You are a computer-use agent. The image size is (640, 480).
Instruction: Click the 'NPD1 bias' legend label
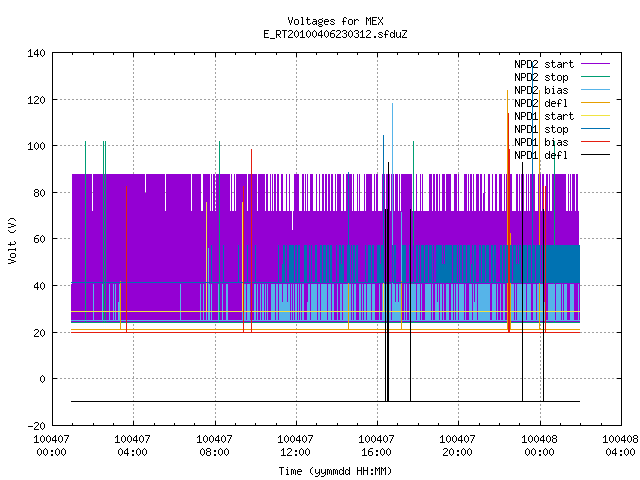541,142
